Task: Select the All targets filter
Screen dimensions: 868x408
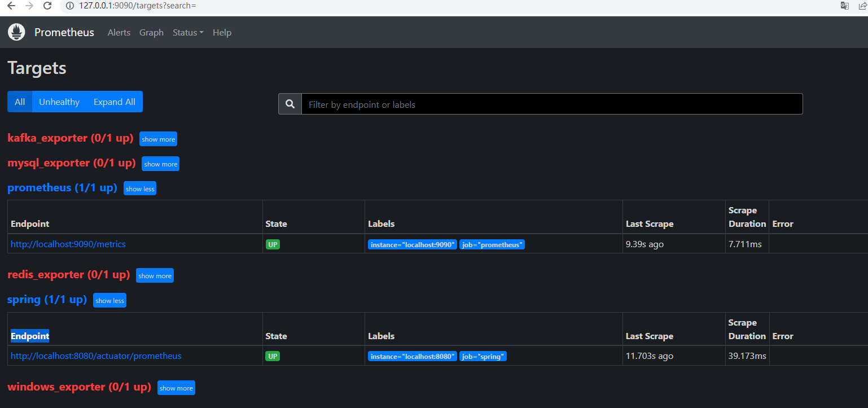Action: coord(20,102)
